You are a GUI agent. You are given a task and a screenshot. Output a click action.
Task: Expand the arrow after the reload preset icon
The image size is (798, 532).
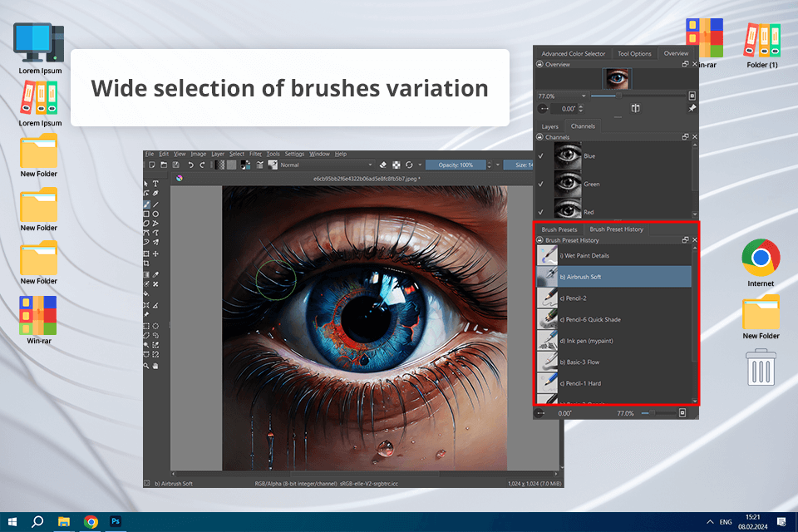[x=420, y=165]
